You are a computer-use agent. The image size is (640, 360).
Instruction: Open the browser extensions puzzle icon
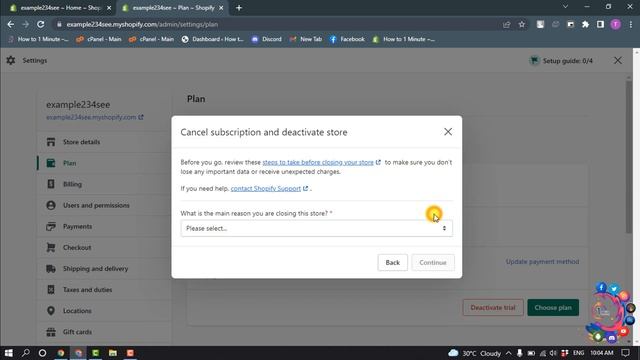click(x=585, y=24)
